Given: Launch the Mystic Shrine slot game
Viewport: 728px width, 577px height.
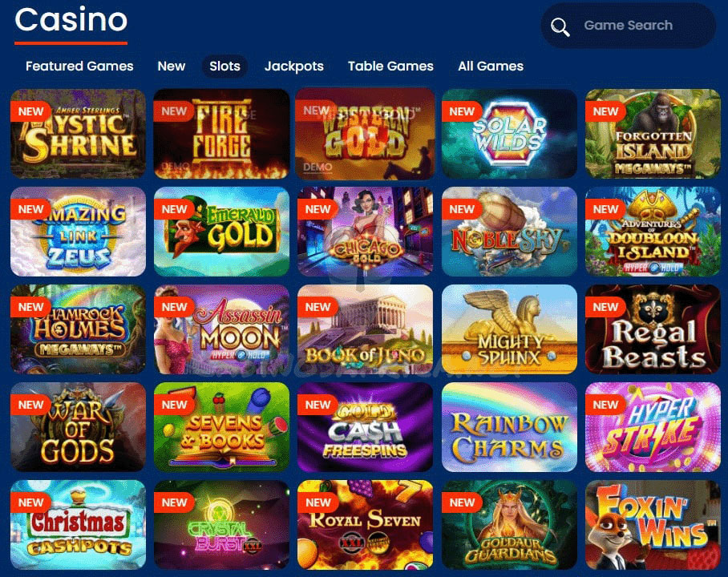Looking at the screenshot, I should pyautogui.click(x=78, y=134).
